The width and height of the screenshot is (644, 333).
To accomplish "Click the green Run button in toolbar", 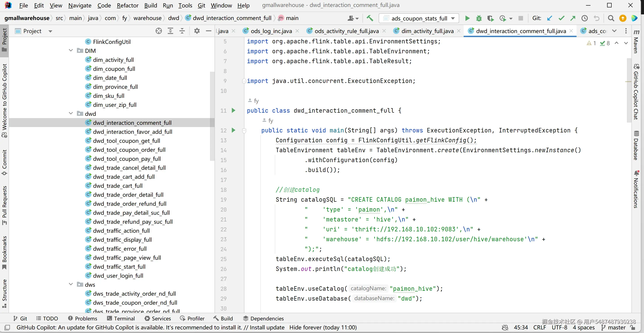I will point(467,18).
